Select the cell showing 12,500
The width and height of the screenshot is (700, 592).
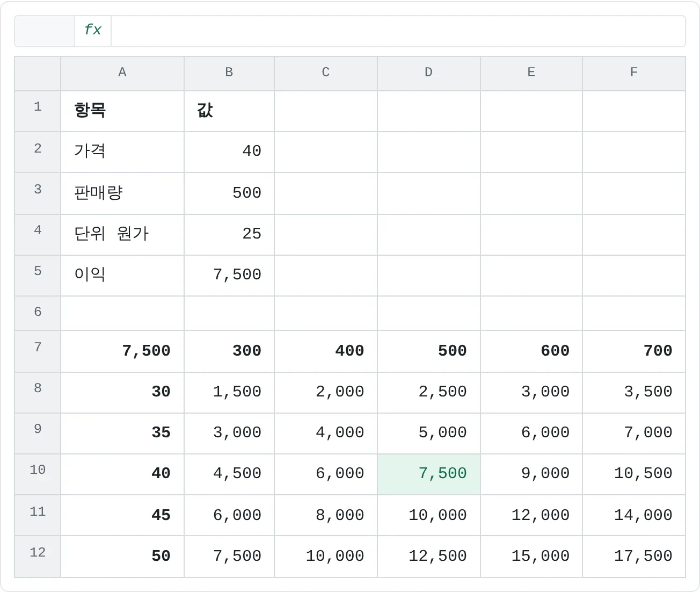coord(429,557)
